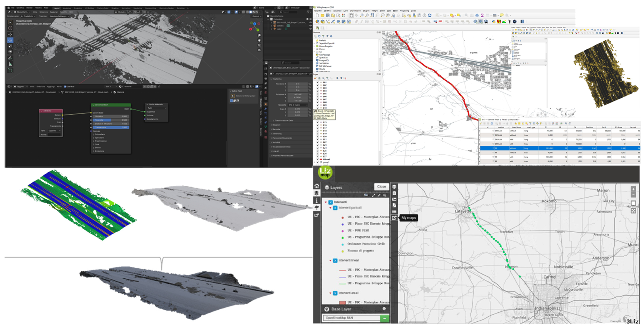The width and height of the screenshot is (644, 328).
Task: Toggle the Interventi group checkbox in Lizmap
Action: [330, 202]
